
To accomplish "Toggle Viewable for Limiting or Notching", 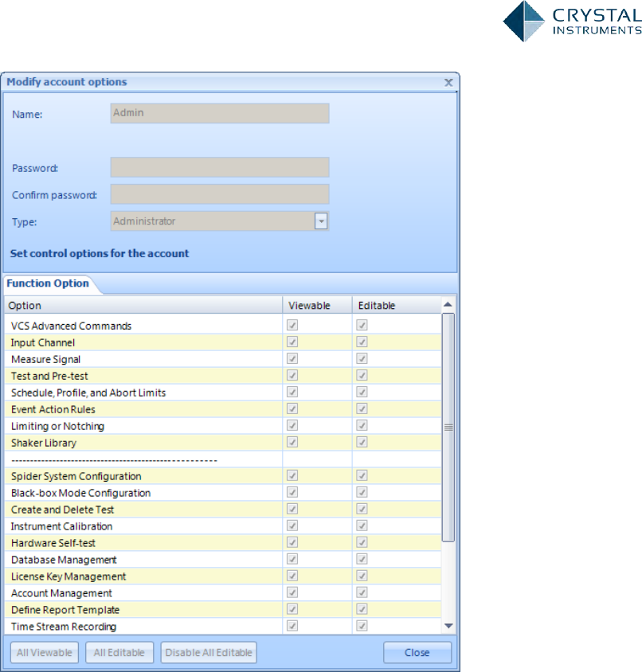I will (292, 425).
